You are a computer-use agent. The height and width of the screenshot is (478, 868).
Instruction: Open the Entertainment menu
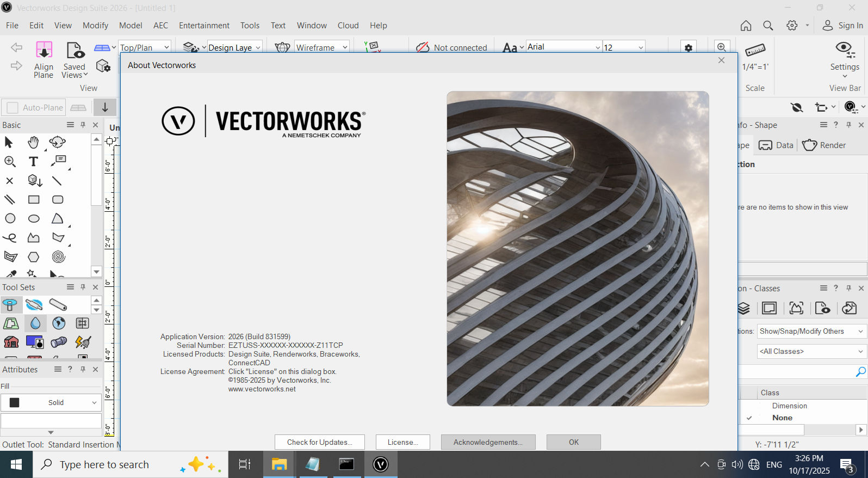[x=204, y=25]
